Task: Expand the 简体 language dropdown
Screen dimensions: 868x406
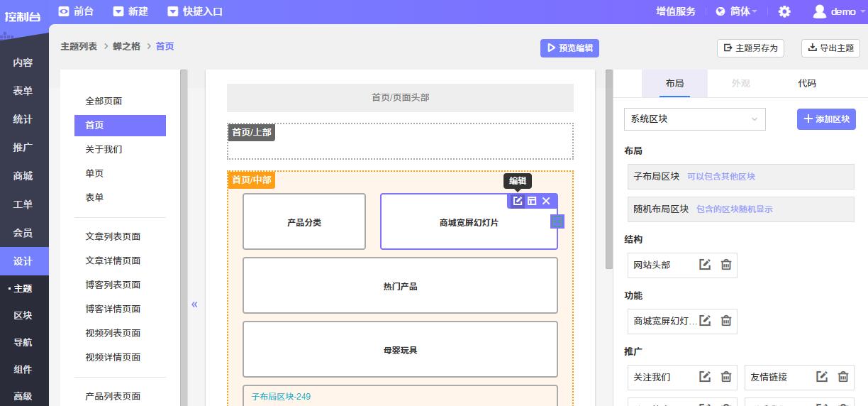Action: pyautogui.click(x=737, y=11)
